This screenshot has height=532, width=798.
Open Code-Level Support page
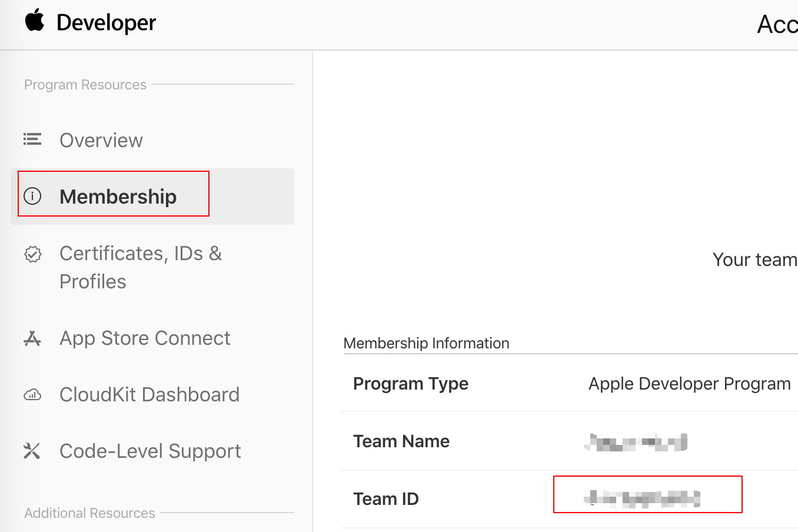pos(150,451)
